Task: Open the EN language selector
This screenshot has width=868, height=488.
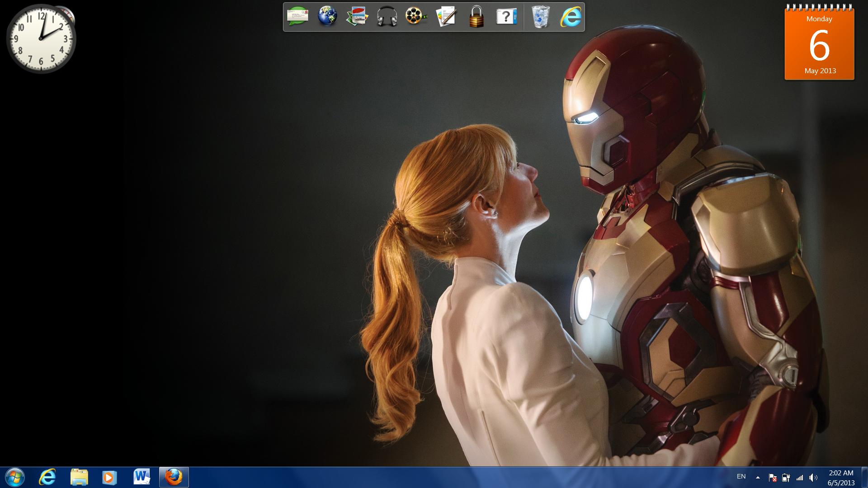Action: coord(741,476)
